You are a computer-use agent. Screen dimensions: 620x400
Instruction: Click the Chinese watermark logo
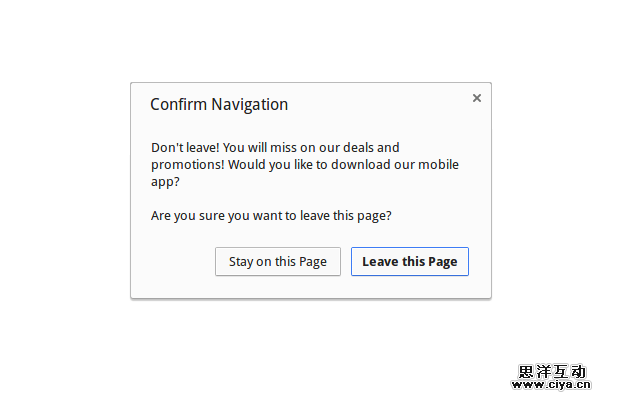(554, 371)
